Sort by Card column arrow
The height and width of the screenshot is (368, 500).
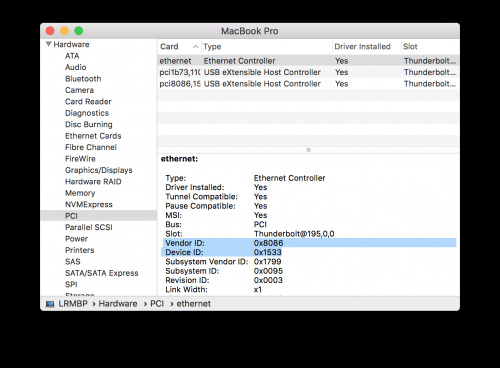(196, 47)
